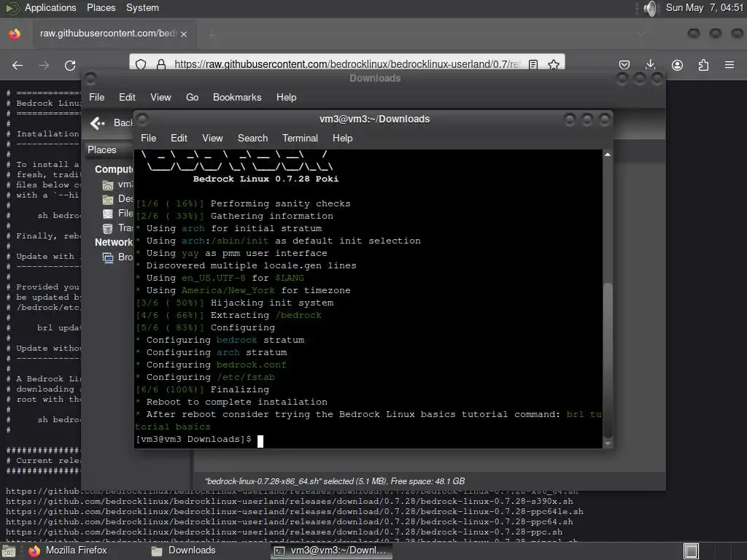
Task: Open Firefox hamburger application menu
Action: coord(729,65)
